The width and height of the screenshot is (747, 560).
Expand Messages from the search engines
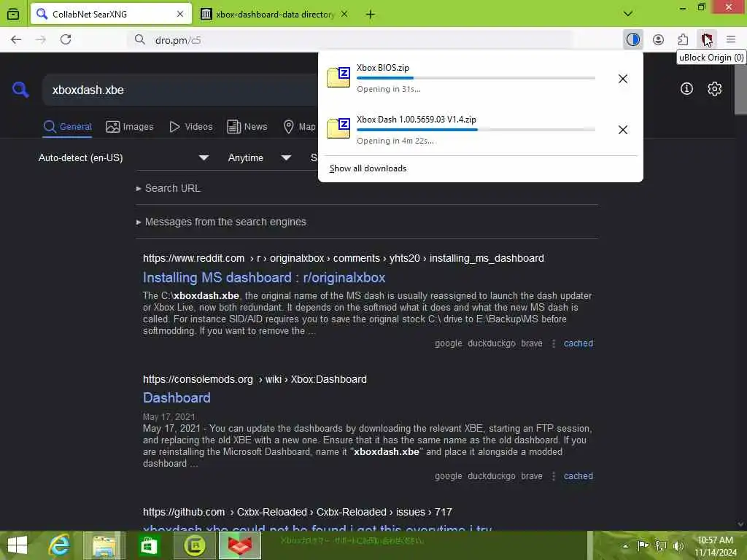coord(221,222)
